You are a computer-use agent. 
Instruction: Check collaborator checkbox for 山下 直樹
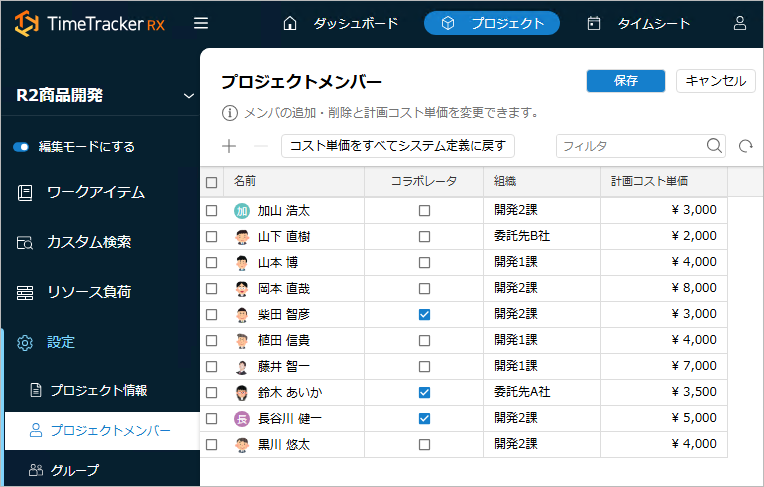[x=425, y=237]
